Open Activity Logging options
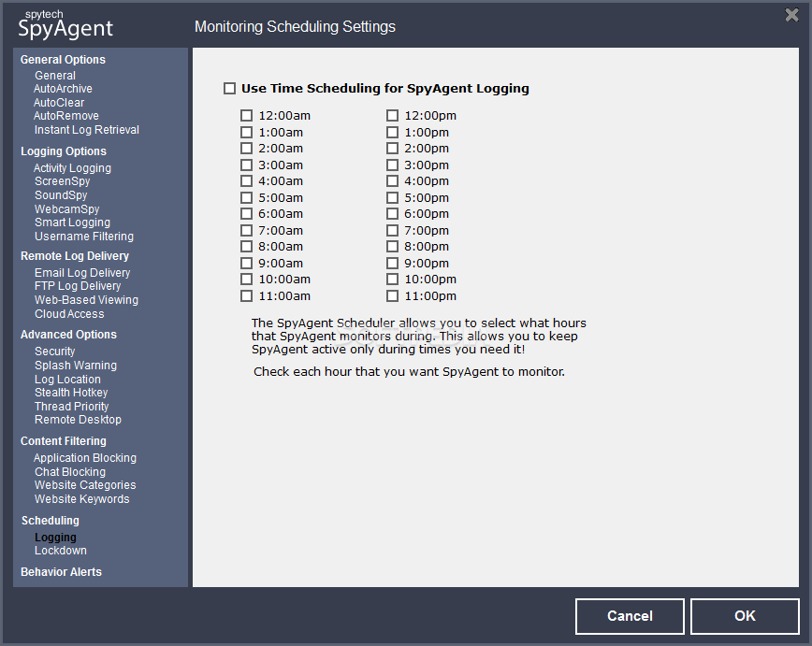The height and width of the screenshot is (646, 812). click(x=72, y=168)
